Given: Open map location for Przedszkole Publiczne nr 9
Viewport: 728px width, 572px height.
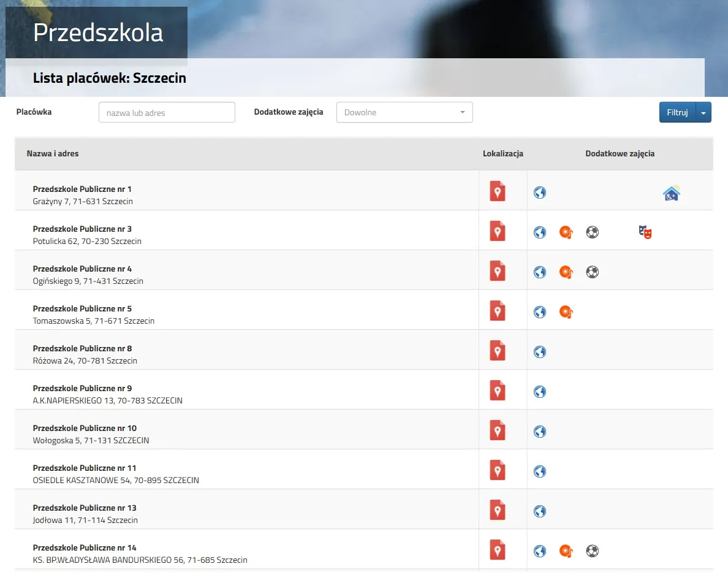Looking at the screenshot, I should click(497, 391).
